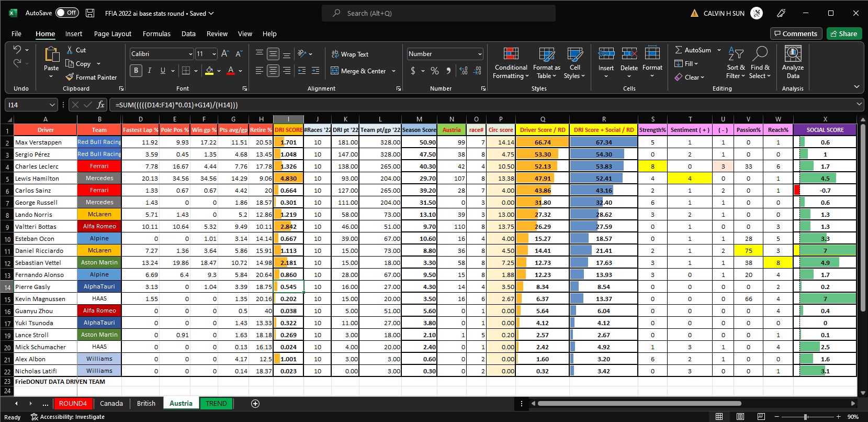
Task: Click Accessibility: Investigate status
Action: [x=67, y=417]
